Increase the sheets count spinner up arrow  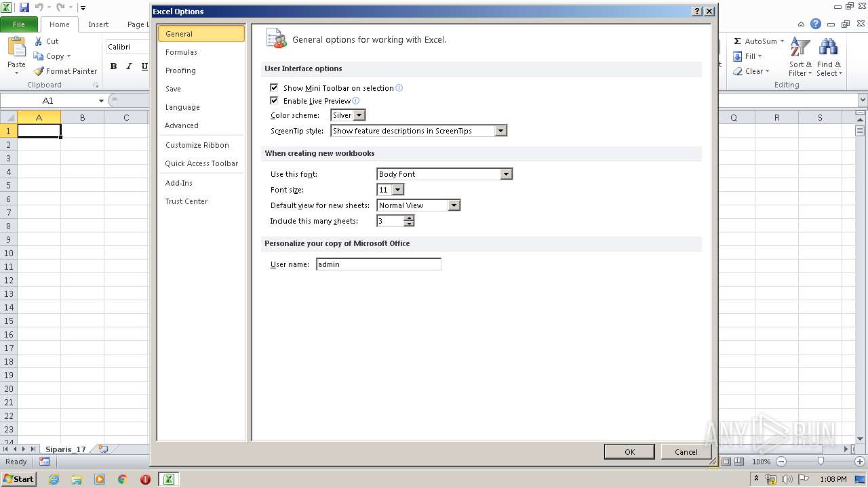pyautogui.click(x=409, y=218)
